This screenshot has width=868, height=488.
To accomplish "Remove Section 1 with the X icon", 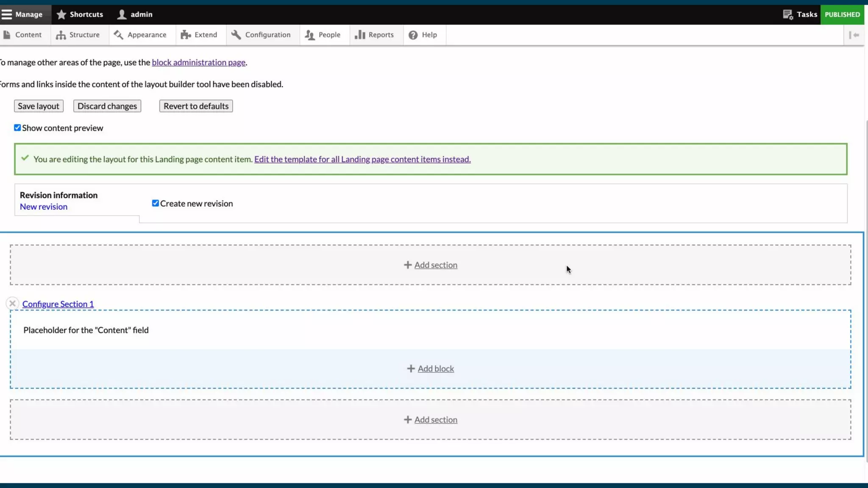I will [12, 303].
